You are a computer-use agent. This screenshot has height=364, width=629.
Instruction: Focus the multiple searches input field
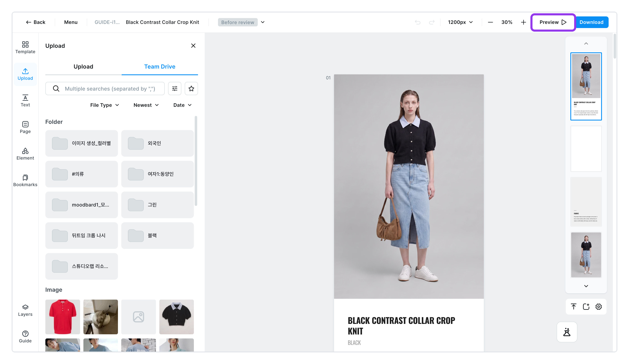(105, 89)
